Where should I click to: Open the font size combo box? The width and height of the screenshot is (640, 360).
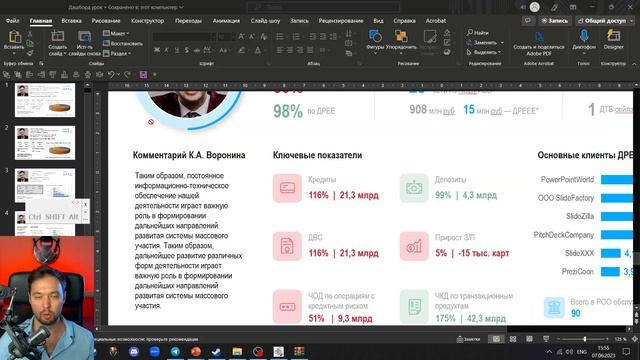tap(226, 37)
